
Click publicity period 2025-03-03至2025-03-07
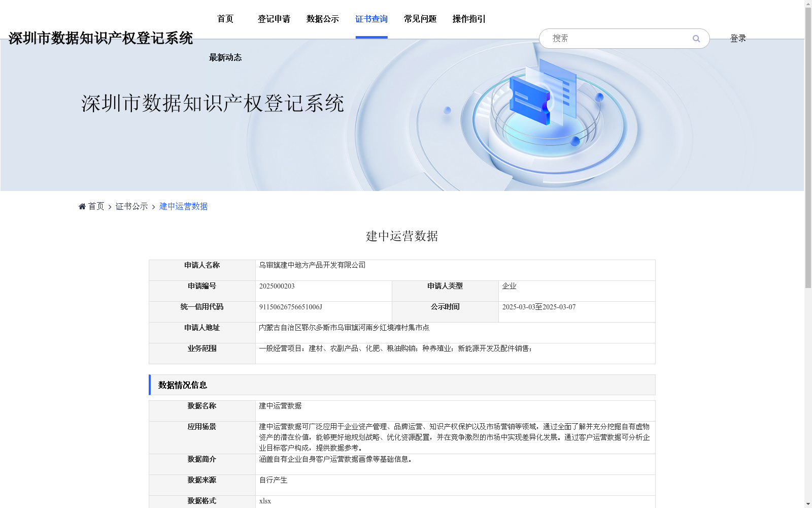click(x=539, y=307)
